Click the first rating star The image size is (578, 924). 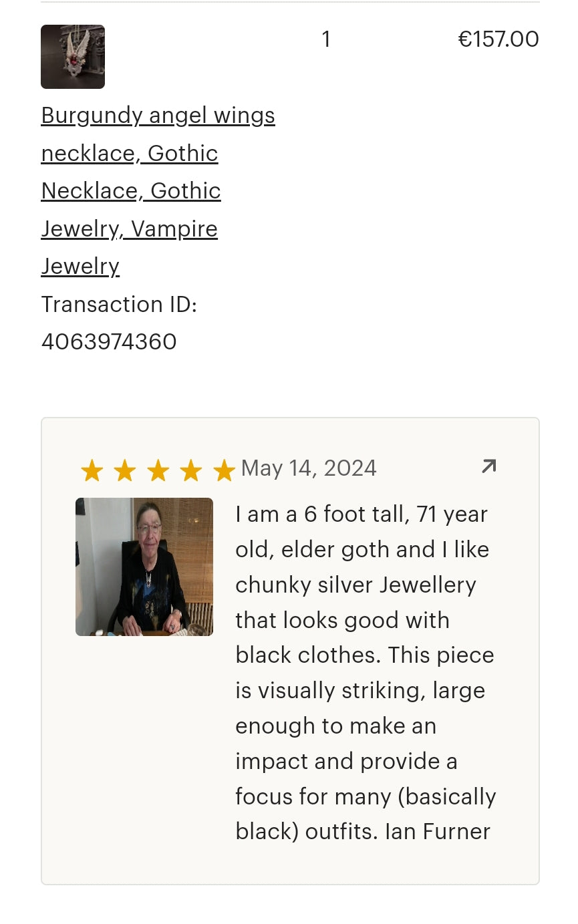coord(92,471)
